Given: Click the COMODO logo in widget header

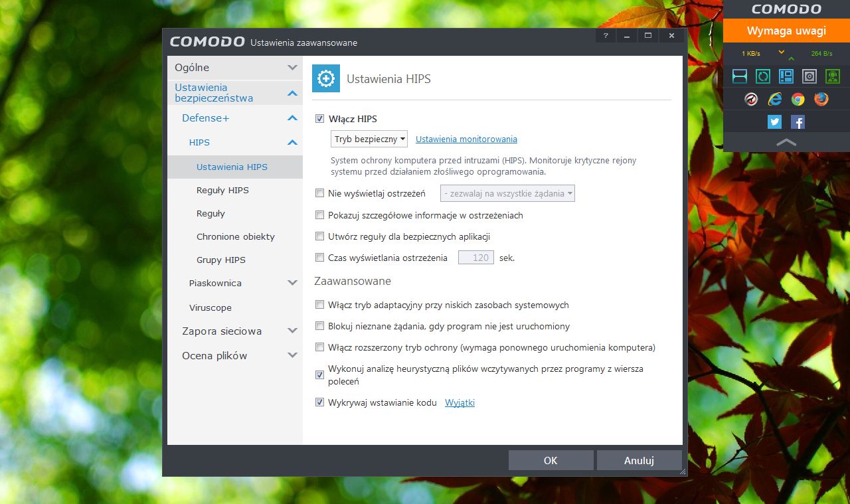Looking at the screenshot, I should [x=786, y=9].
